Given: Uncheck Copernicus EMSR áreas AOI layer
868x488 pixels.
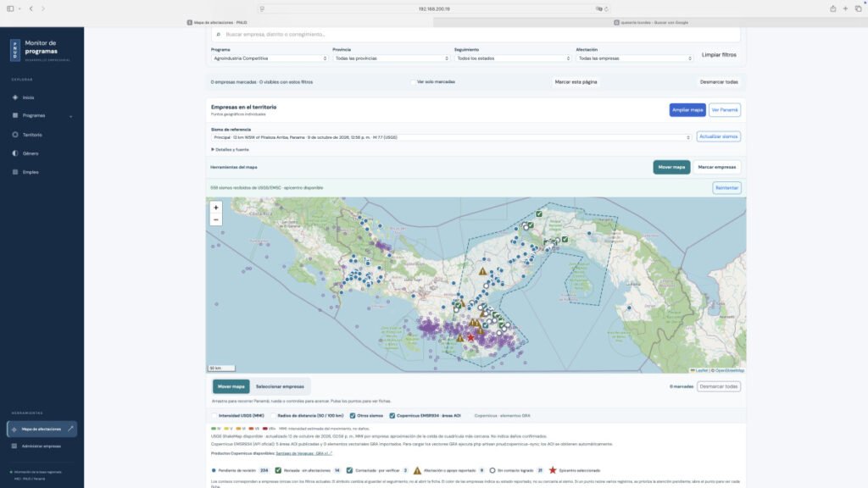Looking at the screenshot, I should pyautogui.click(x=392, y=415).
